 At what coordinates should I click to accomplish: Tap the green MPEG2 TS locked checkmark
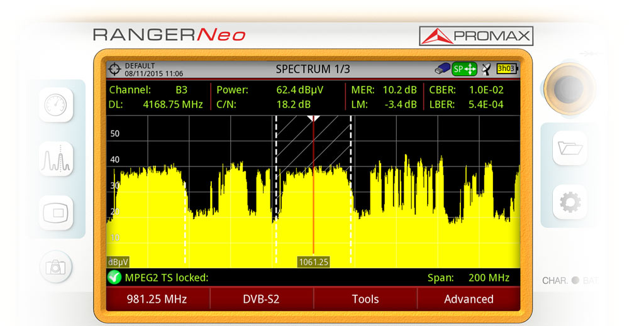[114, 278]
